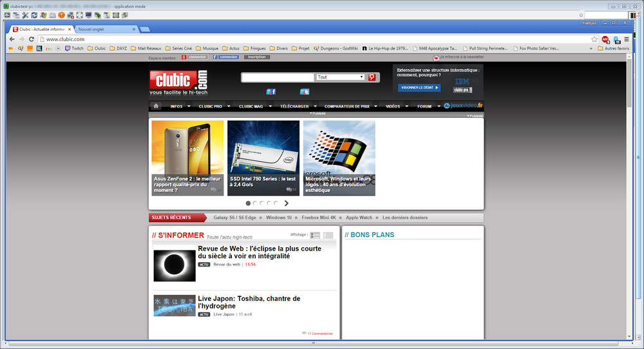Image resolution: width=644 pixels, height=349 pixels.
Task: Open the Twitch bookmark
Action: (73, 48)
